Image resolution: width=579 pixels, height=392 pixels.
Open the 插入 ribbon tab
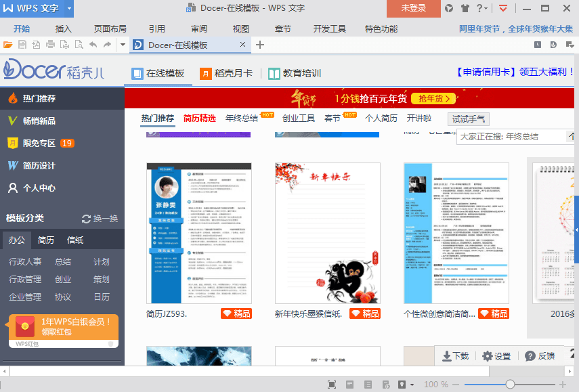click(63, 29)
